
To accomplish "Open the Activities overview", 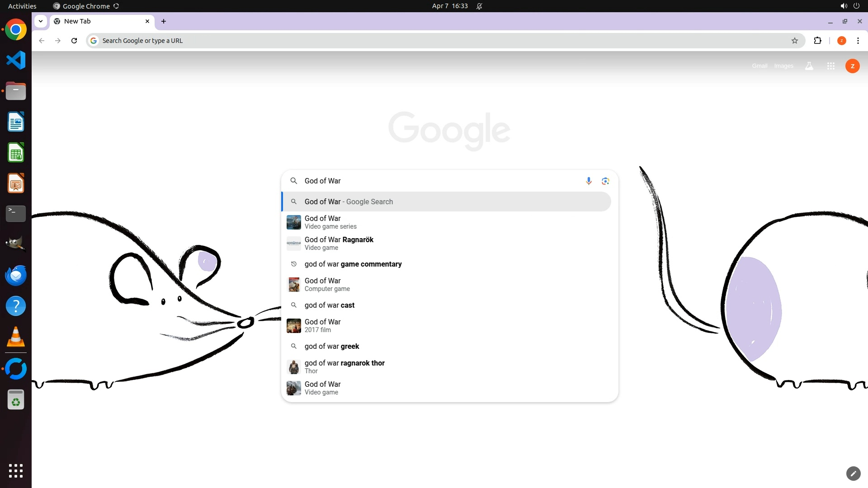I will [x=22, y=6].
